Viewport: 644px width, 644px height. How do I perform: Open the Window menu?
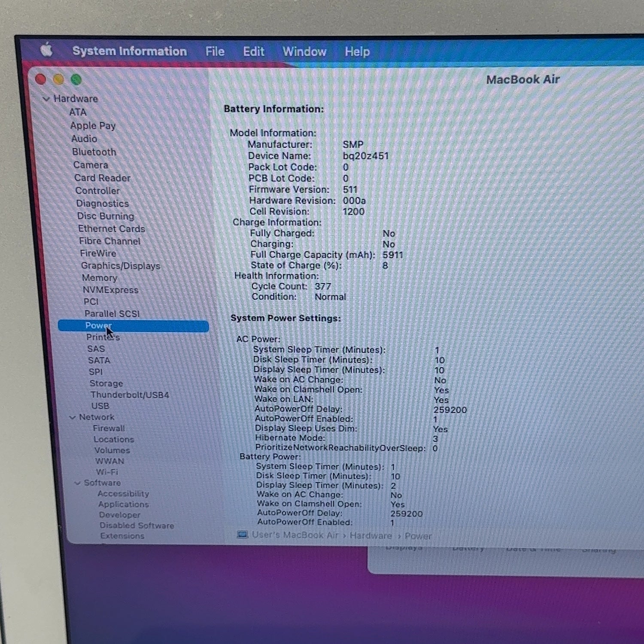pos(304,52)
